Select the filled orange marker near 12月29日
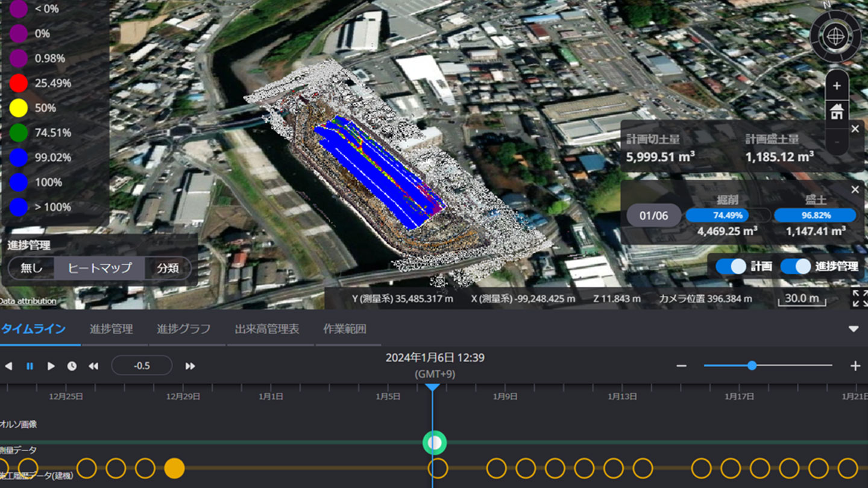The image size is (868, 488). [x=174, y=468]
